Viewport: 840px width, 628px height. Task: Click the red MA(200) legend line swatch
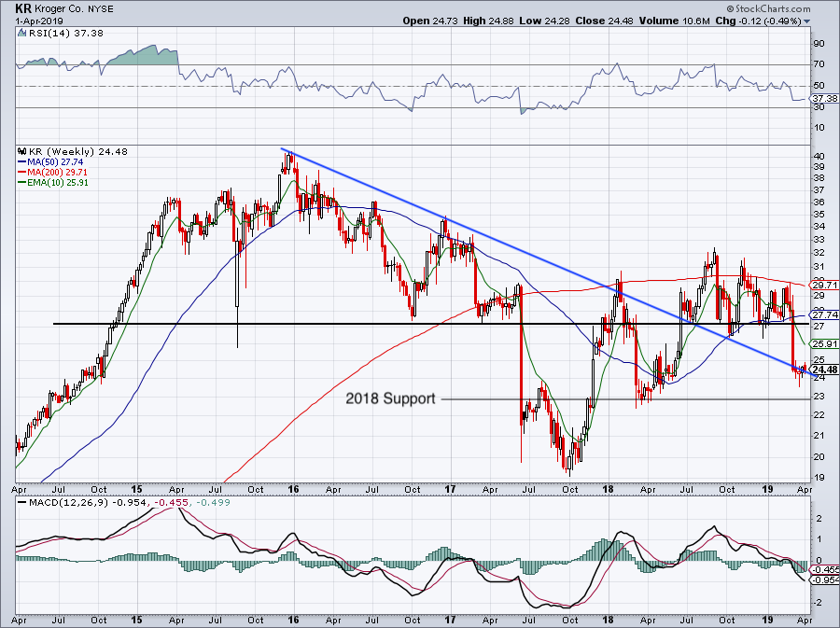tap(21, 173)
